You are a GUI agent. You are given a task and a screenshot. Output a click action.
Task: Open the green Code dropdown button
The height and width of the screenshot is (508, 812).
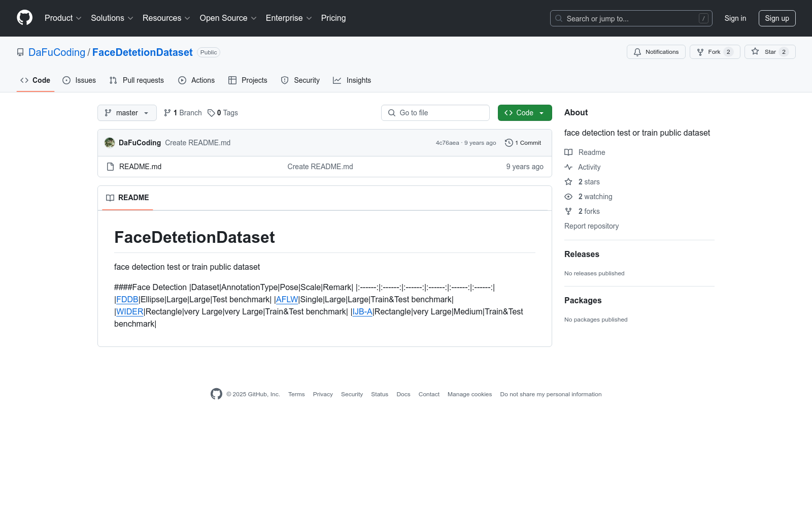[x=525, y=113]
